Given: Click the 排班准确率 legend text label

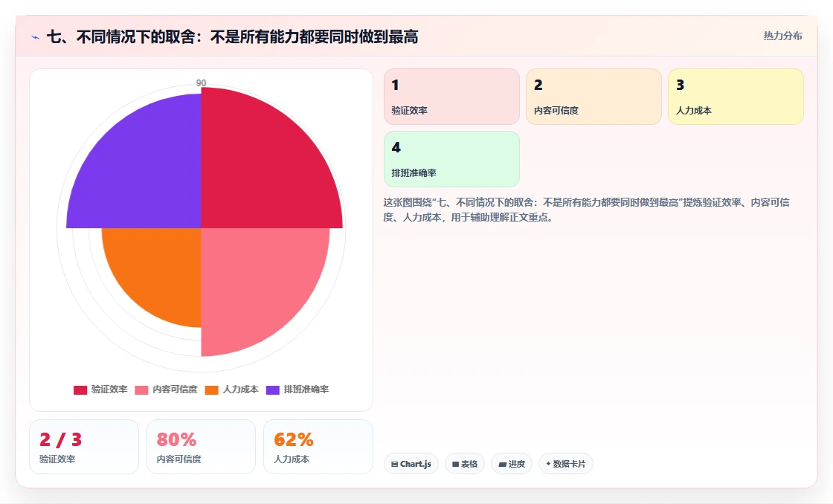Looking at the screenshot, I should click(306, 390).
